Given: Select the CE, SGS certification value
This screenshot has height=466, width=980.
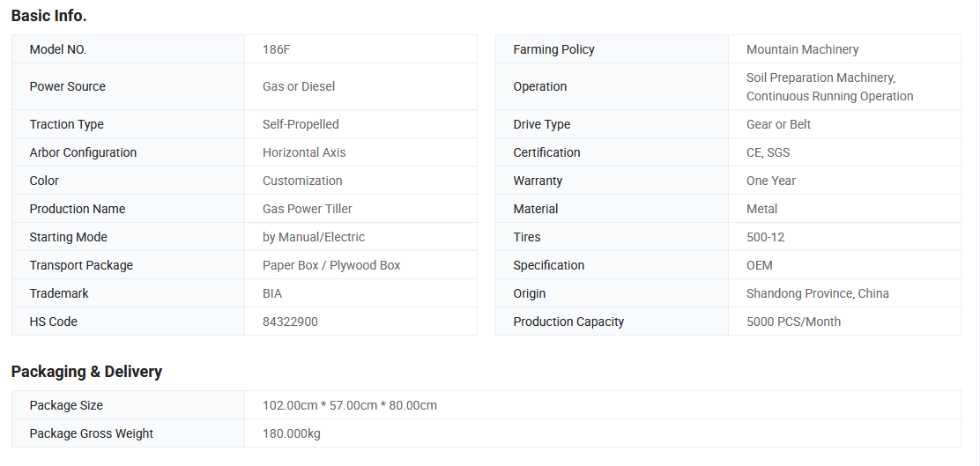Looking at the screenshot, I should pyautogui.click(x=768, y=152).
